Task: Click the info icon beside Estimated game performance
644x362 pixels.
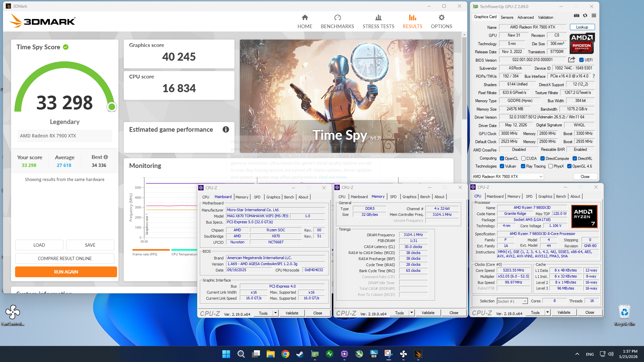Action: click(226, 129)
